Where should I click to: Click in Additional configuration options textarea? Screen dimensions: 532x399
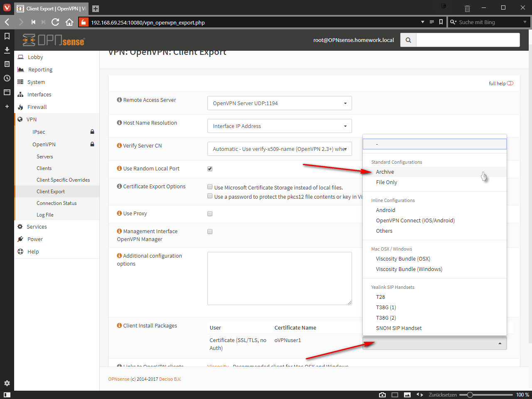tap(280, 278)
